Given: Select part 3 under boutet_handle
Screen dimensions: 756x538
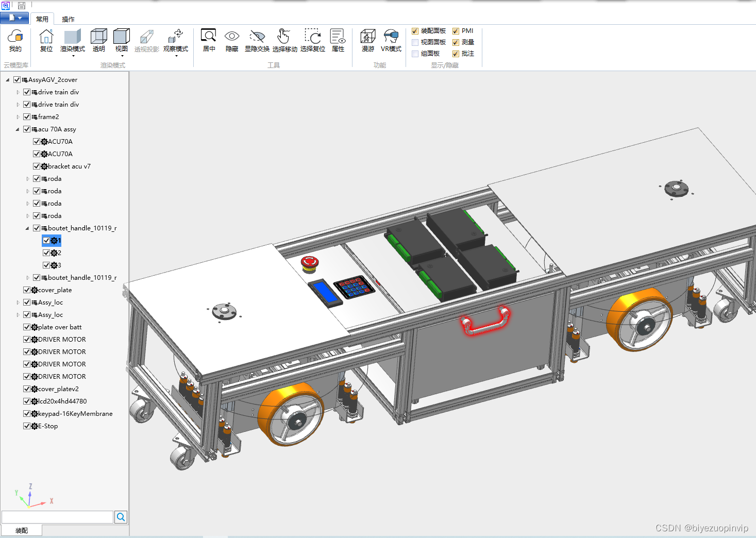Looking at the screenshot, I should tap(59, 265).
